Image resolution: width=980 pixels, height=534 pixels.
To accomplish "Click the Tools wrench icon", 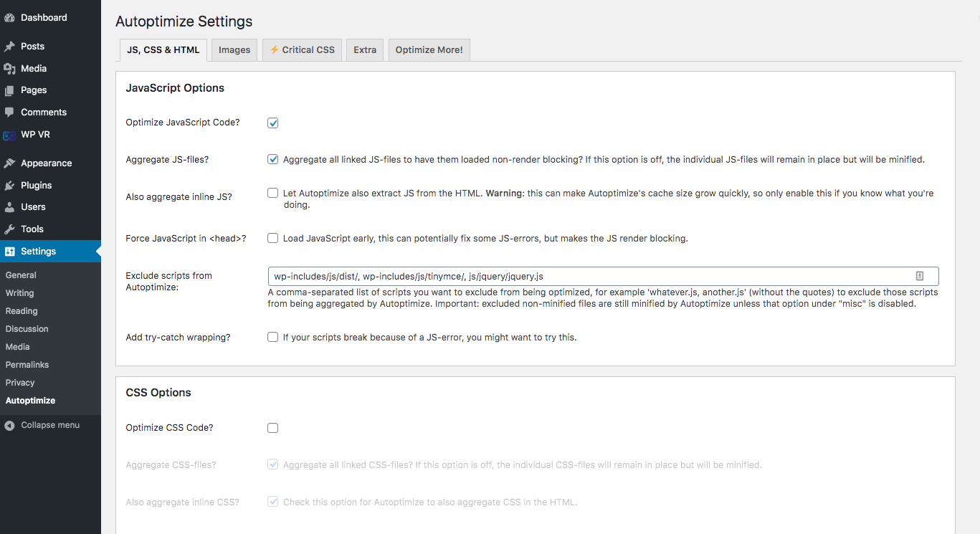I will tap(9, 229).
